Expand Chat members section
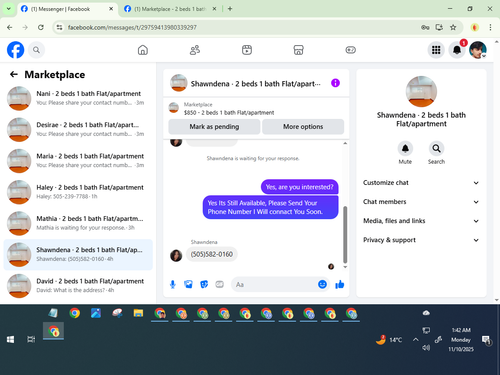Image resolution: width=500 pixels, height=375 pixels. tap(421, 202)
